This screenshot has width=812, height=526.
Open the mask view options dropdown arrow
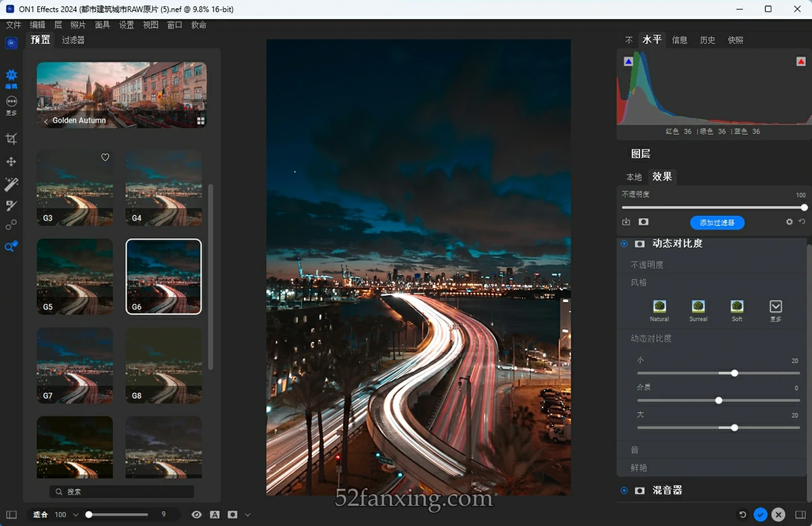tap(248, 514)
